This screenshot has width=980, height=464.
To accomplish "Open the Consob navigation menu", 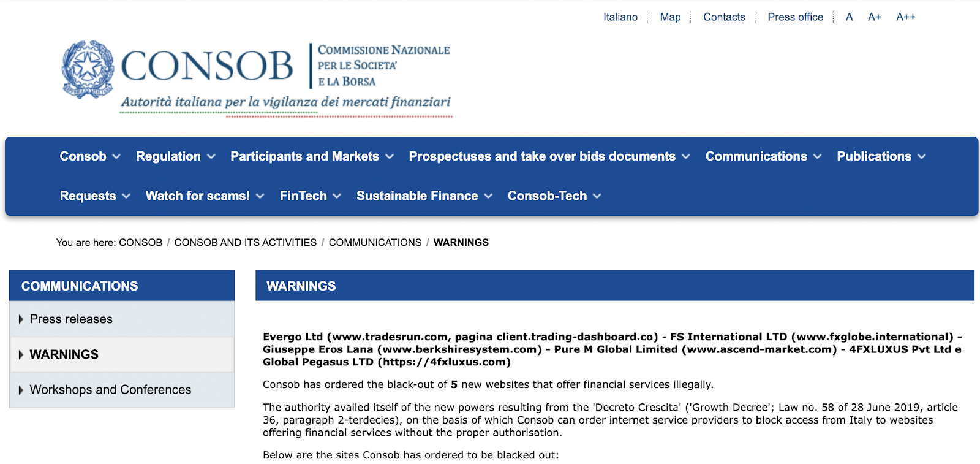I will [83, 156].
